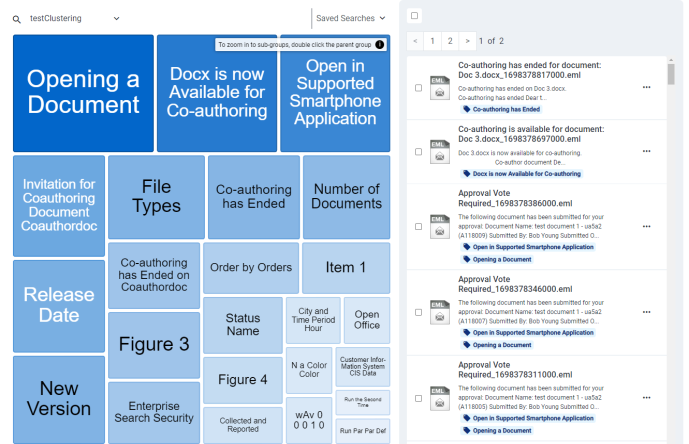Check the box for Doc 3.docx_1698378817000.eml
This screenshot has width=689, height=444.
pos(418,88)
